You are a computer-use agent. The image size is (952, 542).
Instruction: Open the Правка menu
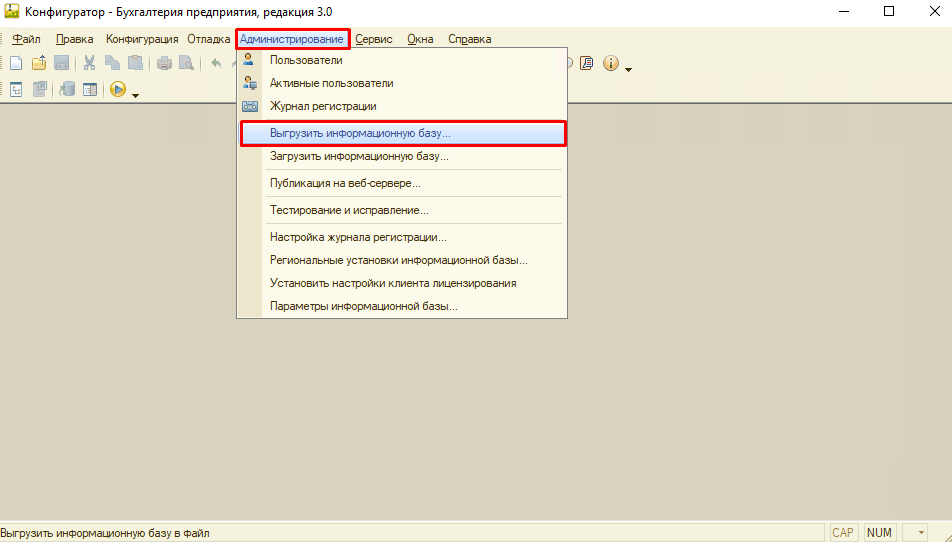point(75,39)
